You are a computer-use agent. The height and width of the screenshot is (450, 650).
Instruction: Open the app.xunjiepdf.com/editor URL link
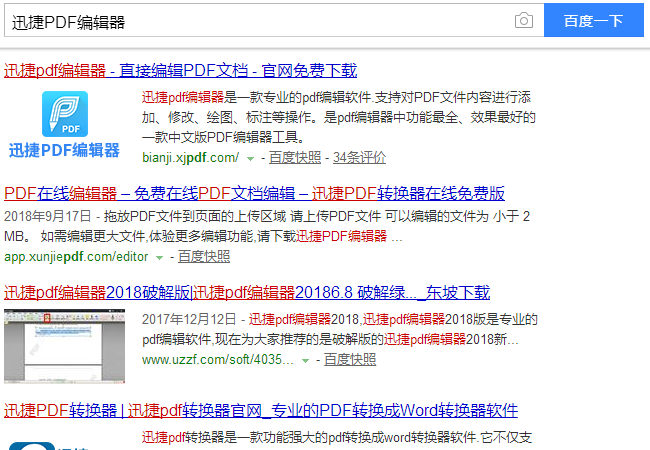(76, 257)
